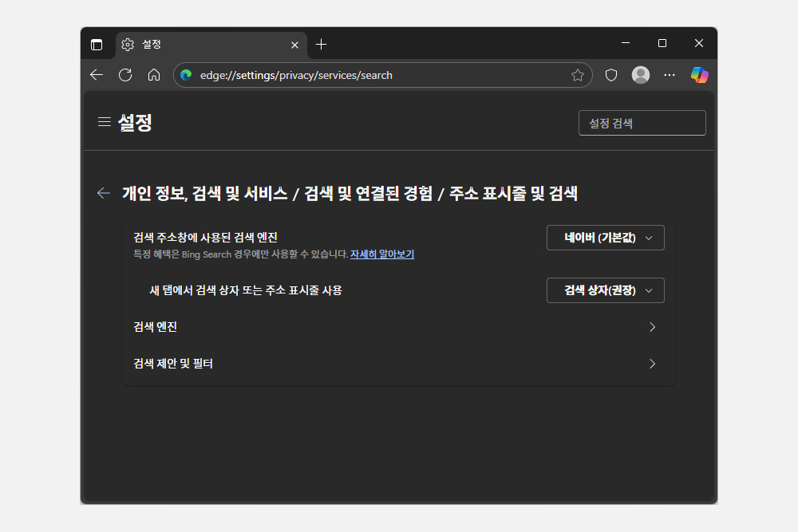Click the 검색 엔진 label
798x532 pixels.
[156, 327]
